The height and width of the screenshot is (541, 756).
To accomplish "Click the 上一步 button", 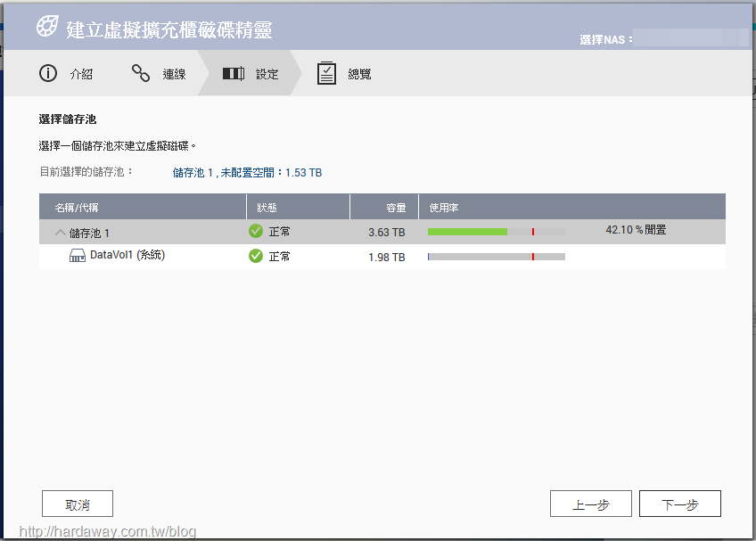I will pyautogui.click(x=591, y=504).
